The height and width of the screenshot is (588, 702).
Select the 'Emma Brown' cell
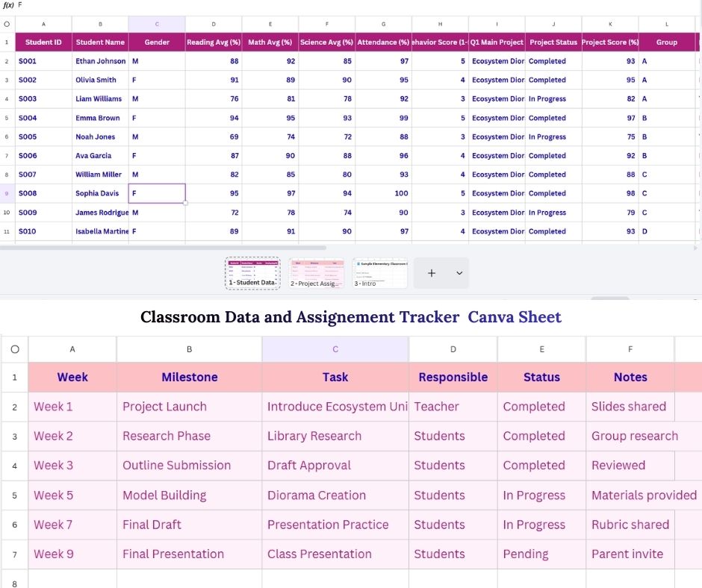(x=100, y=118)
